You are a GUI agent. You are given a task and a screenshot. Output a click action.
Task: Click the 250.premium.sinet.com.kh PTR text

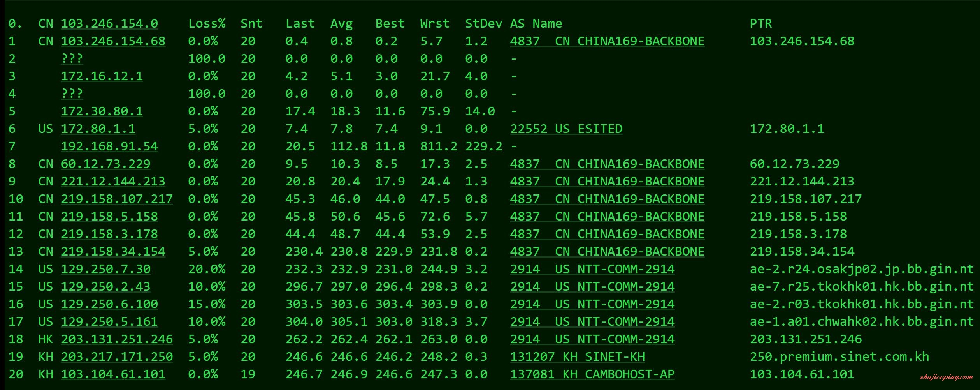pos(839,357)
